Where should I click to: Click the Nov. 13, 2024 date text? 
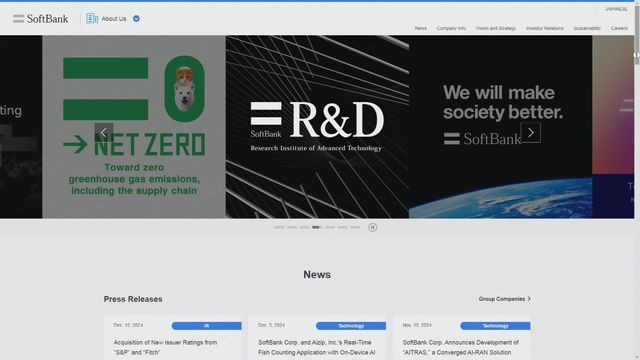pos(417,325)
